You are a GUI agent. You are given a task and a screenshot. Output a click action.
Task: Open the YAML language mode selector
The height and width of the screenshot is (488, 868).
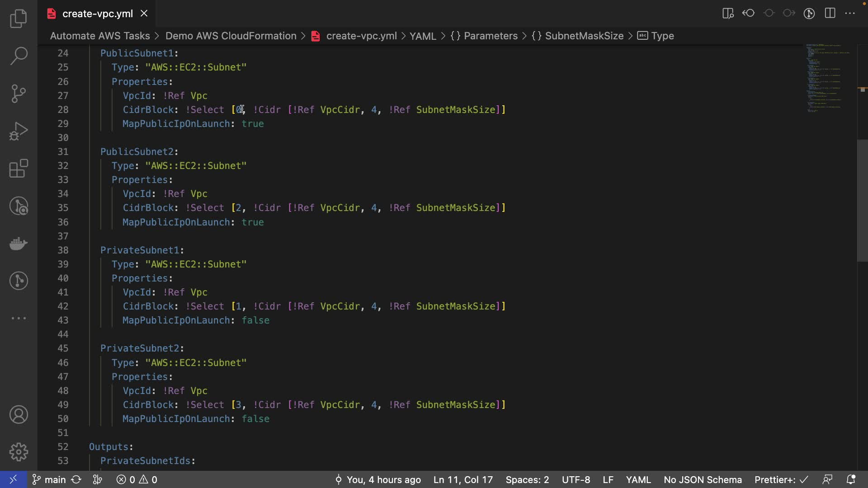[x=638, y=479]
